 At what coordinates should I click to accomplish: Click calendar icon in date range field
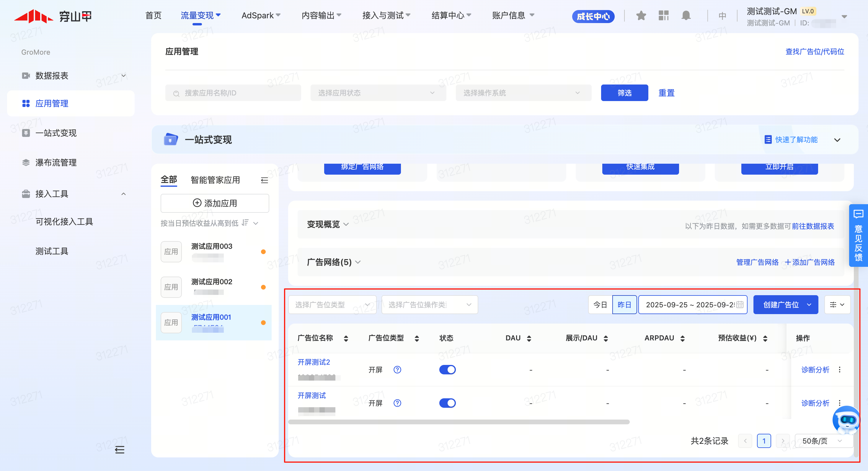pyautogui.click(x=740, y=305)
